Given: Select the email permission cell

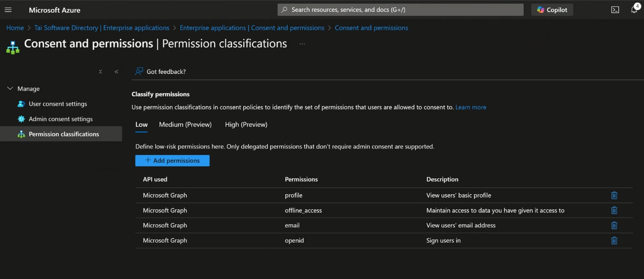Looking at the screenshot, I should (x=292, y=225).
